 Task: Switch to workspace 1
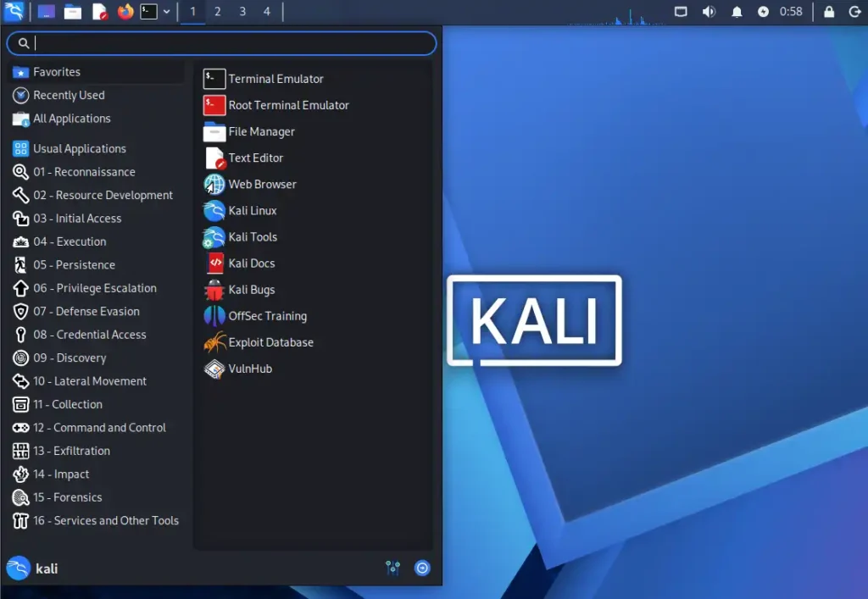(x=192, y=11)
